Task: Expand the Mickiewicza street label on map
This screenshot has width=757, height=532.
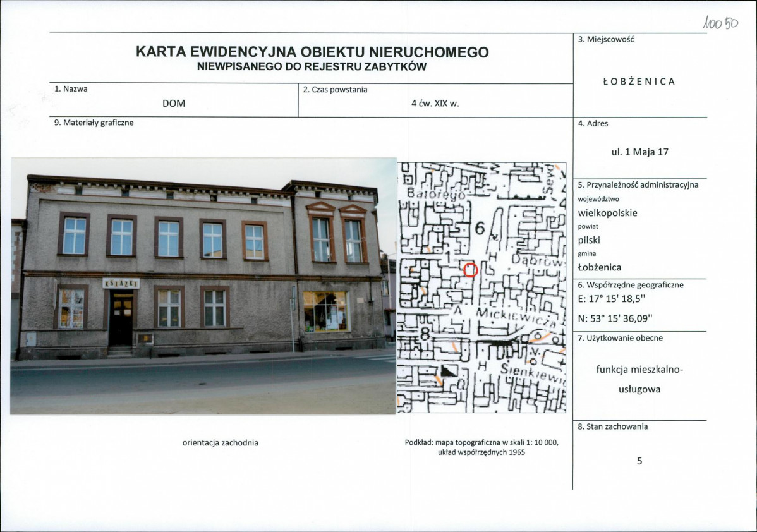Action: pyautogui.click(x=516, y=316)
